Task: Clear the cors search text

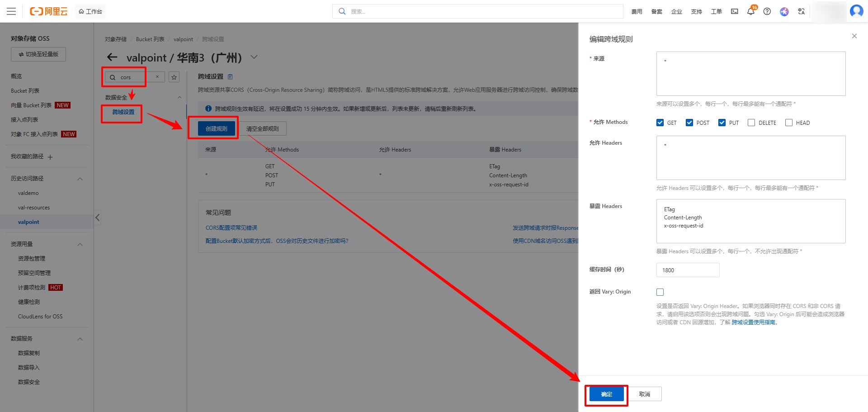Action: (157, 77)
